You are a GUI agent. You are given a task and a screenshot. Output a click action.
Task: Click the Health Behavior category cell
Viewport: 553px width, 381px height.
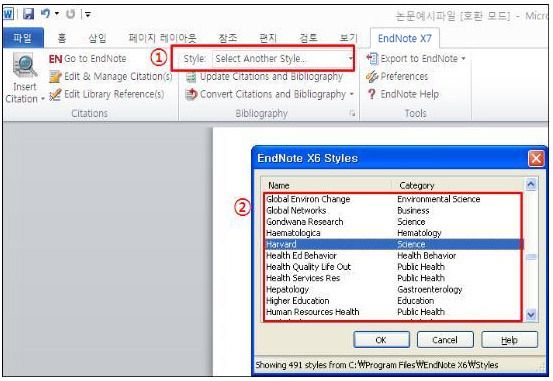point(426,255)
